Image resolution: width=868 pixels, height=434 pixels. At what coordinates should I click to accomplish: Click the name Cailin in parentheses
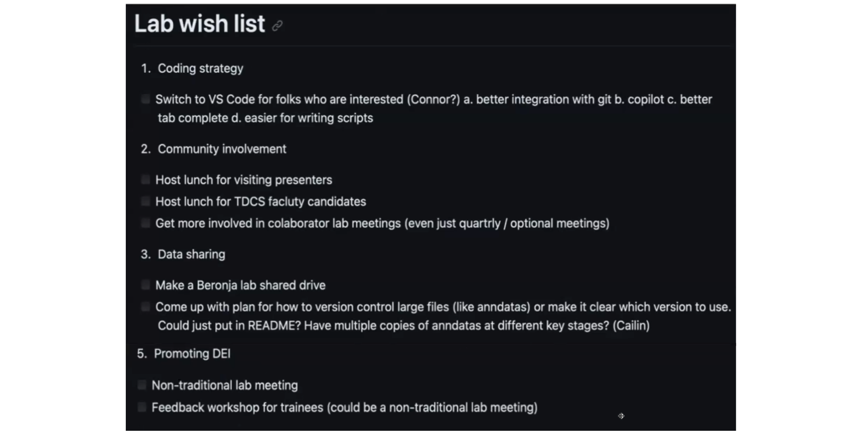[631, 325]
